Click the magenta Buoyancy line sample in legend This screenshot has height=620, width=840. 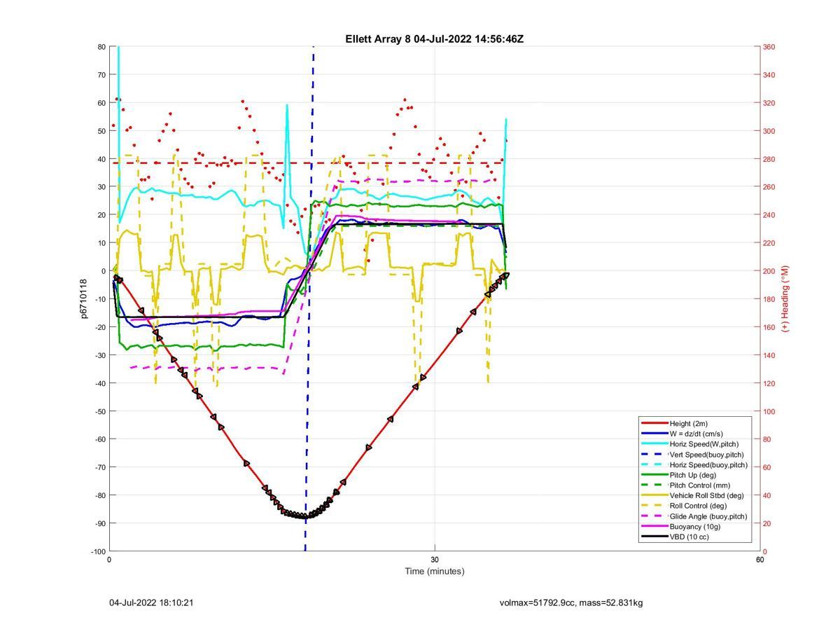tap(654, 527)
